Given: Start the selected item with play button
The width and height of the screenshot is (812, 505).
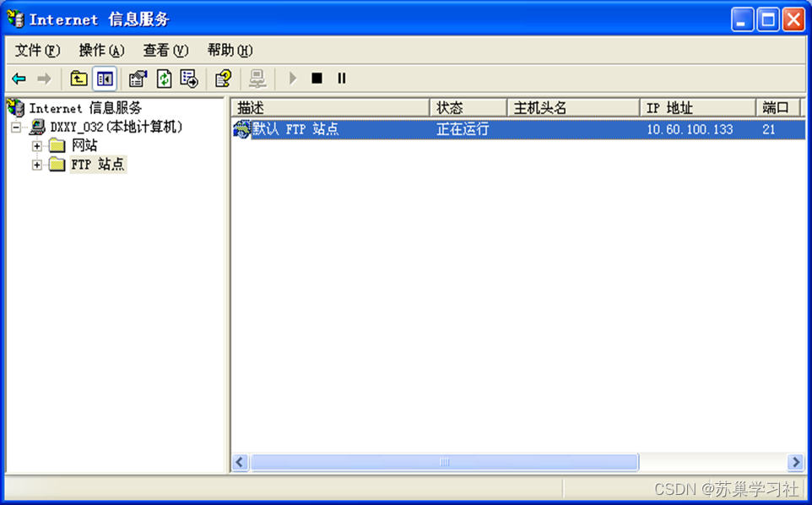Looking at the screenshot, I should point(293,79).
